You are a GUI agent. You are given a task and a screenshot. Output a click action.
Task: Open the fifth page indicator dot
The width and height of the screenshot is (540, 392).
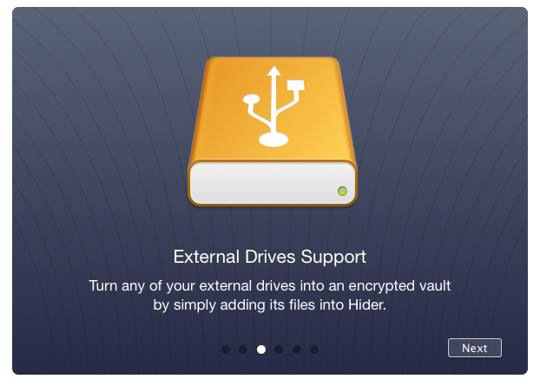click(x=297, y=350)
